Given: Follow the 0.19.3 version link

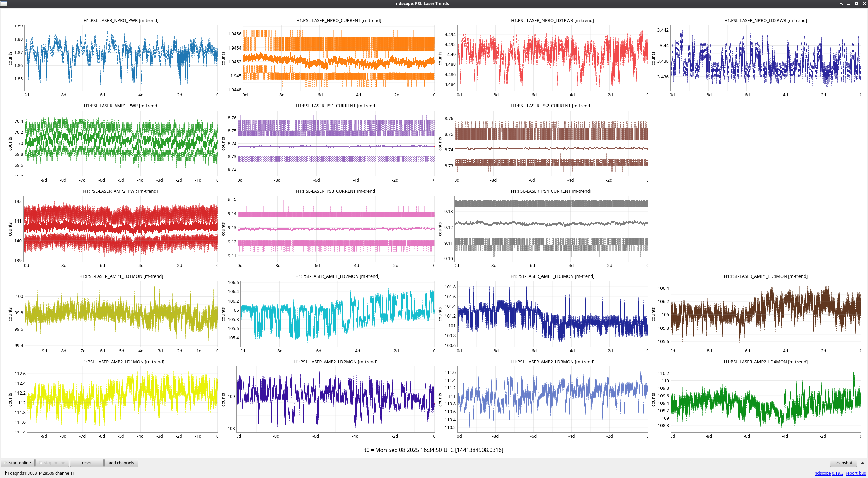Looking at the screenshot, I should (837, 473).
